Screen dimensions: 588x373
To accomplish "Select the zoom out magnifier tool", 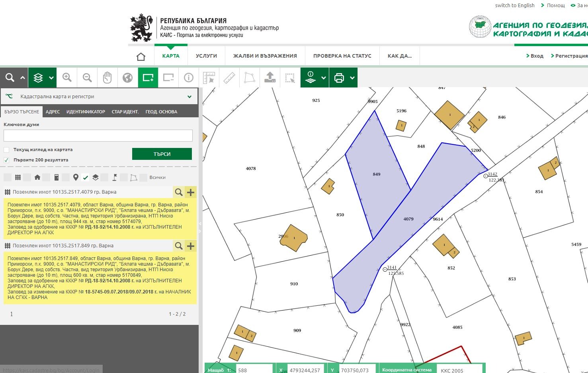I will 87,78.
